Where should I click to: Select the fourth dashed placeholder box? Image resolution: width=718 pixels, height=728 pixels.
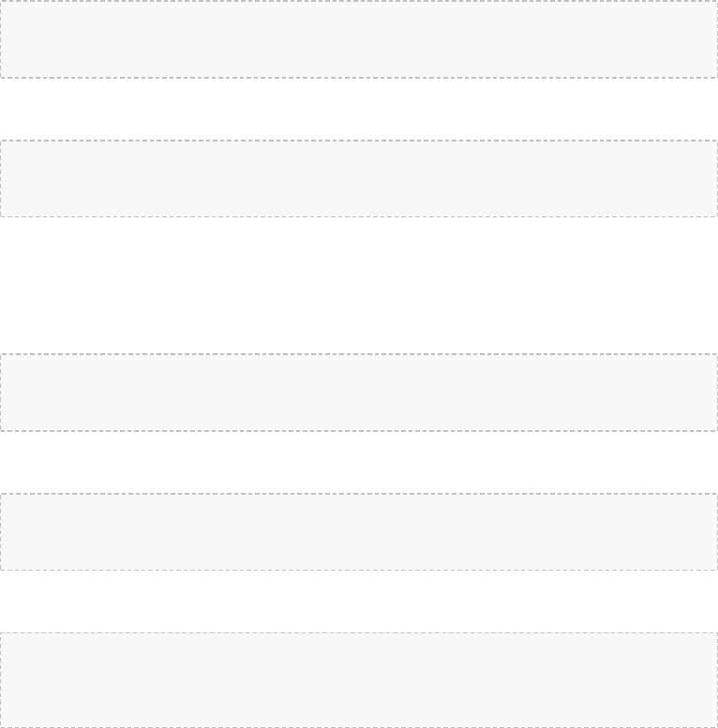(359, 531)
